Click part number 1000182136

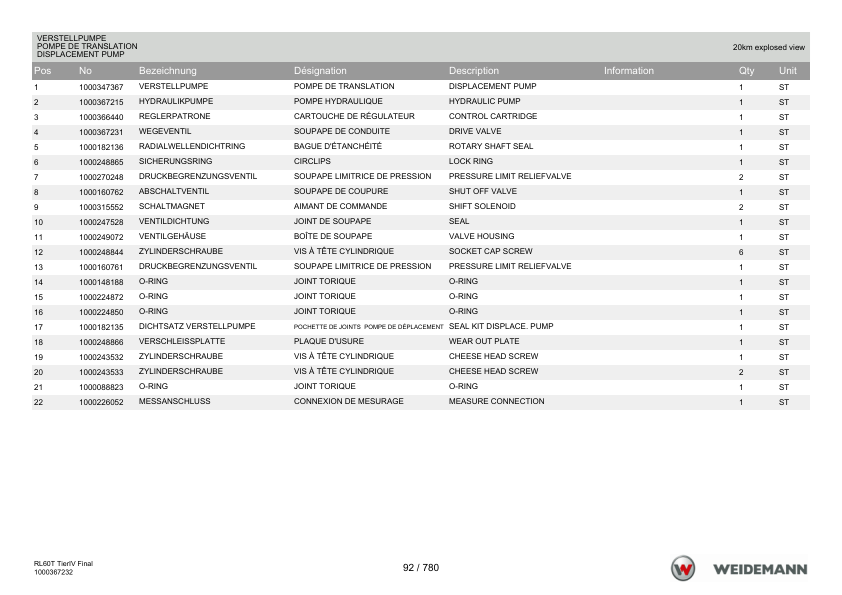click(x=101, y=147)
